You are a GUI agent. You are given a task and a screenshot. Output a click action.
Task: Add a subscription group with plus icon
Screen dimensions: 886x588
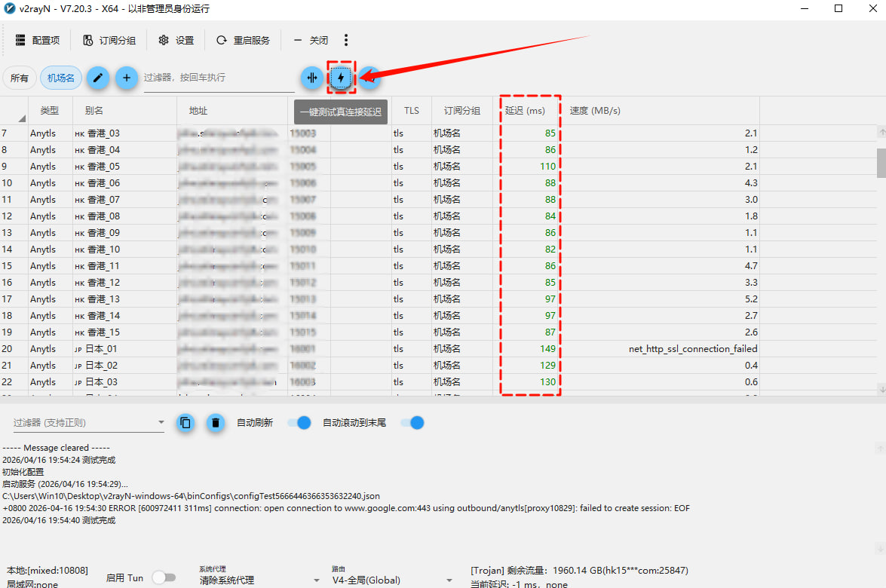tap(127, 78)
